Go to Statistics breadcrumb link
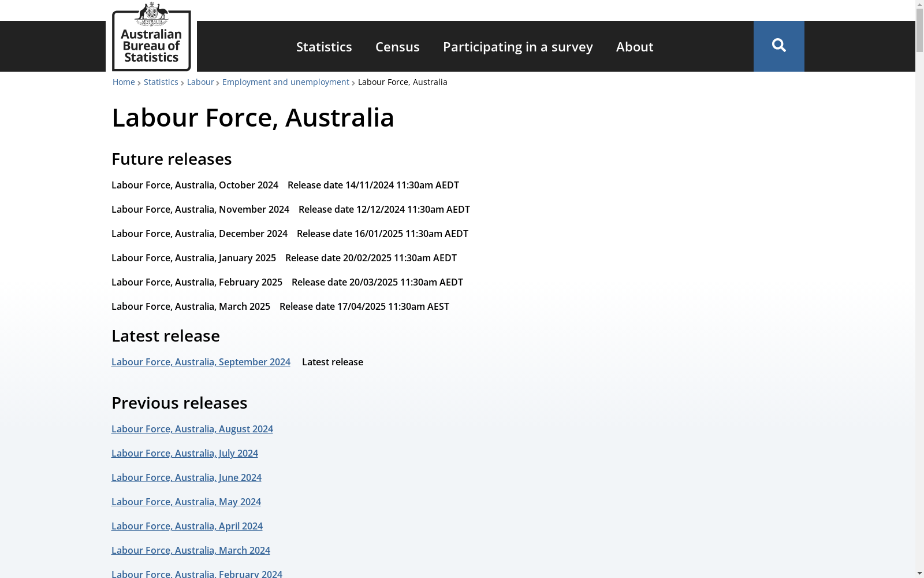Viewport: 924px width, 578px height. pos(161,82)
